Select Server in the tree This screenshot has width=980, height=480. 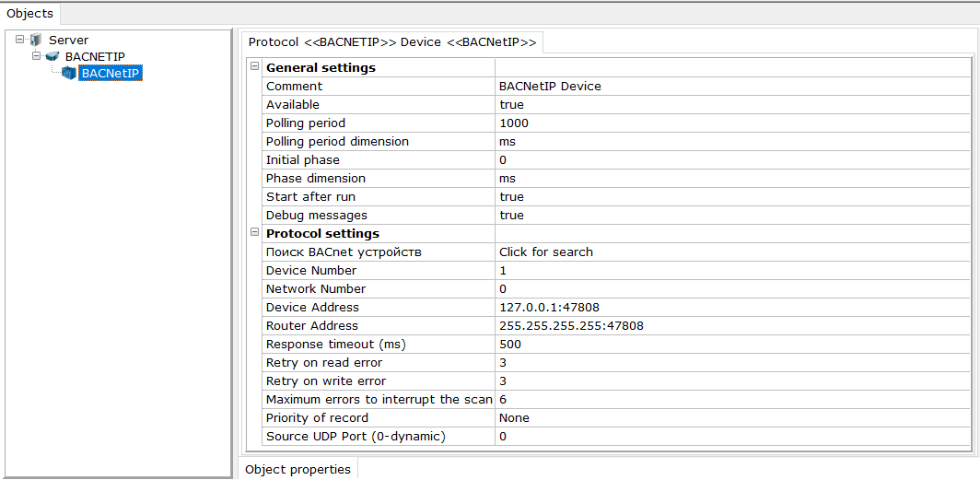(x=69, y=40)
